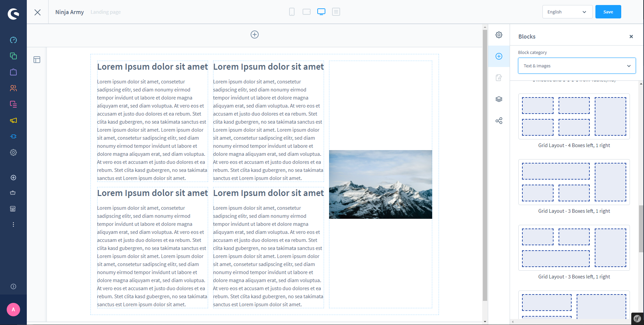
Task: Click the top-left Lorem Ipsum heading
Action: pos(152,67)
